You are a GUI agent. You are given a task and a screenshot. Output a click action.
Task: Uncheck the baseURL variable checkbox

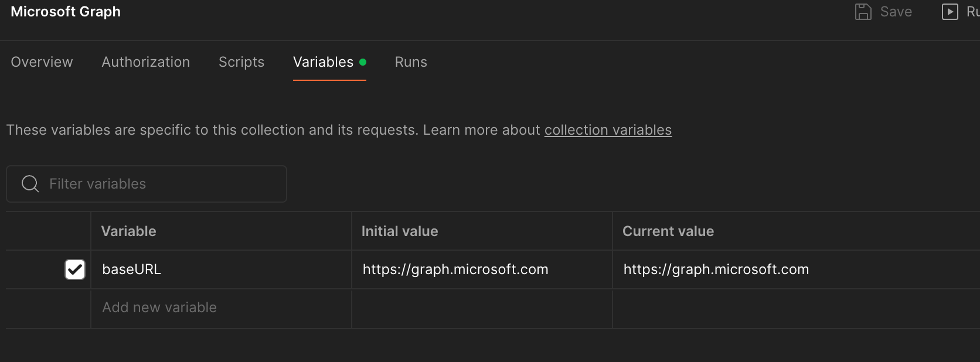pos(75,269)
